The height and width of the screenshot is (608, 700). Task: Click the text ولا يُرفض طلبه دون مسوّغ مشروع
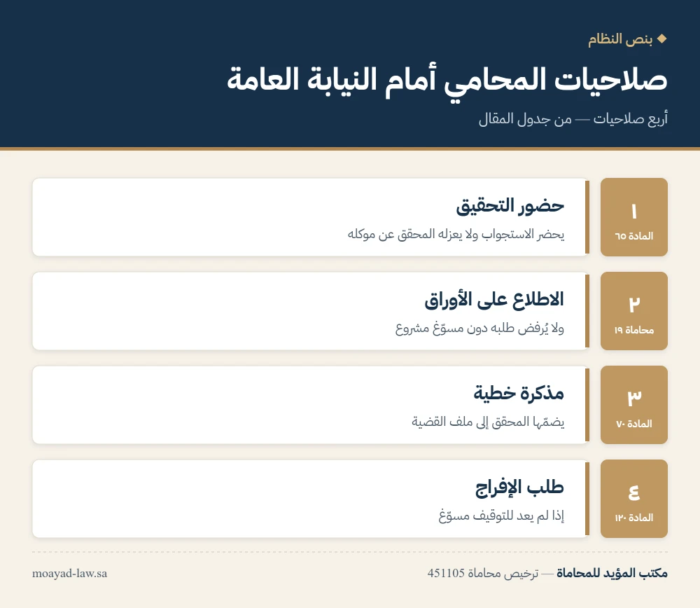[479, 329]
